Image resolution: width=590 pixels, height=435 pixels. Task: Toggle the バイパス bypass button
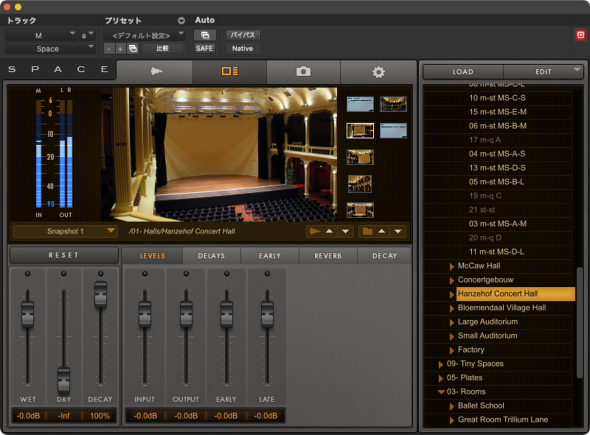pyautogui.click(x=243, y=35)
